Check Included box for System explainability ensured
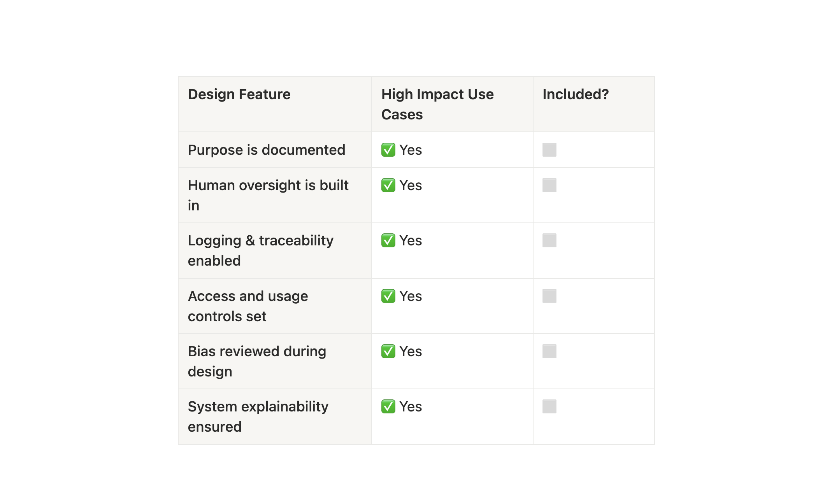 pos(549,406)
